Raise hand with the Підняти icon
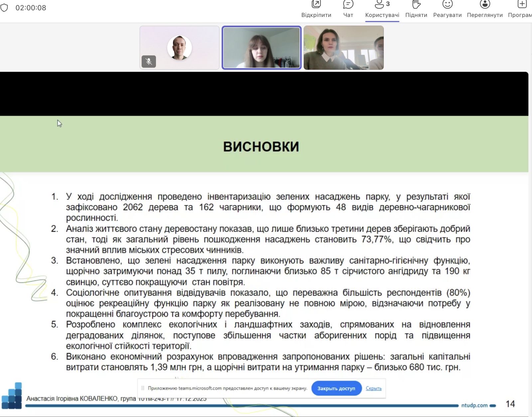Screen dimensions: 532x417 coord(416,5)
